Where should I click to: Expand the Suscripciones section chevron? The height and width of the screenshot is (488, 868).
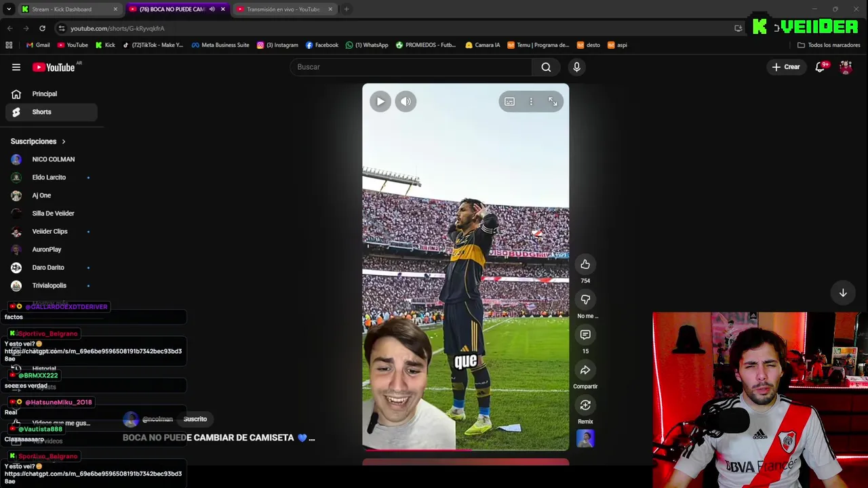pyautogui.click(x=64, y=142)
